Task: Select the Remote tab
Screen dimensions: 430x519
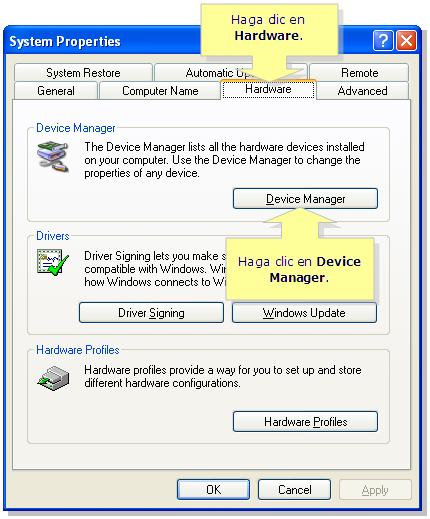Action: pyautogui.click(x=359, y=72)
